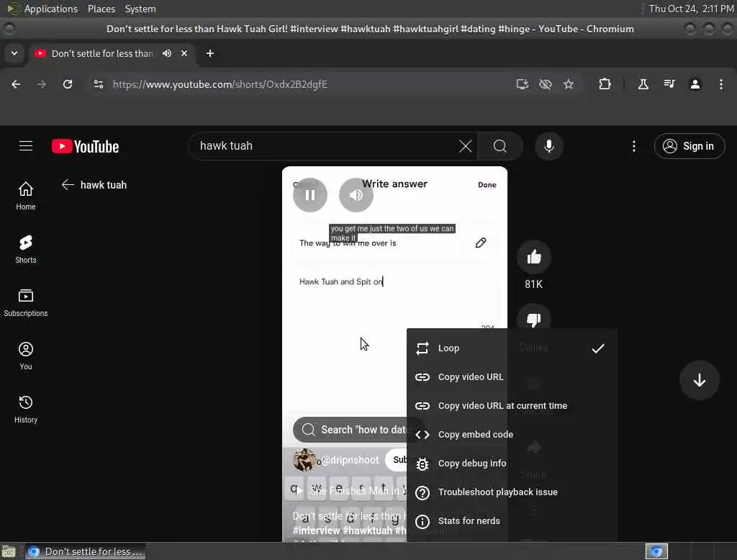Select Copy embed code
Screen dimensions: 737x560
click(512, 435)
